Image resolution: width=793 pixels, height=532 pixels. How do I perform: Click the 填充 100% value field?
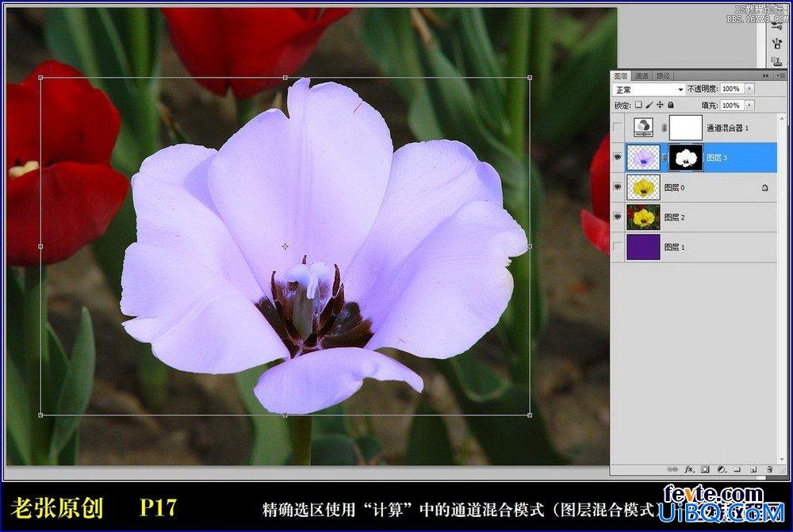(x=732, y=105)
